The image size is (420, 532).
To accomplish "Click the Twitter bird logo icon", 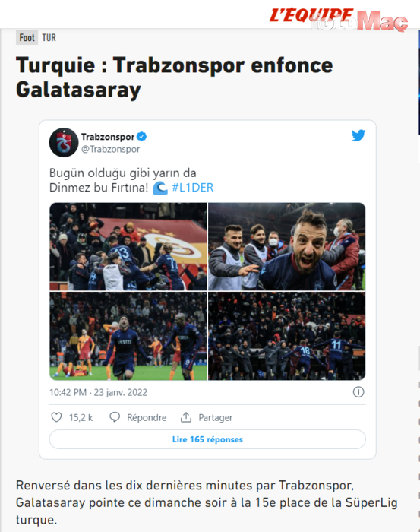I will point(358,135).
